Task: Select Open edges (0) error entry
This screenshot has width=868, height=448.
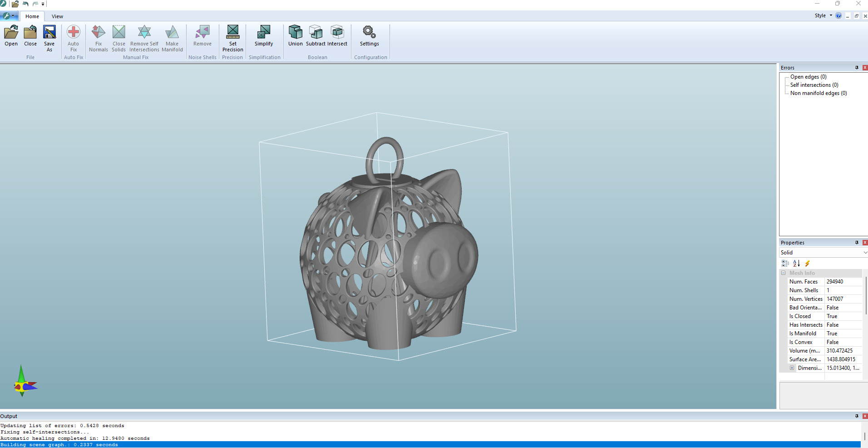Action: 808,77
